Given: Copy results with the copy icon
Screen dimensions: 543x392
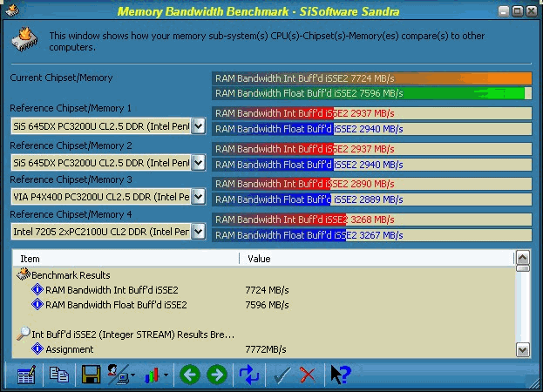Looking at the screenshot, I should point(59,375).
